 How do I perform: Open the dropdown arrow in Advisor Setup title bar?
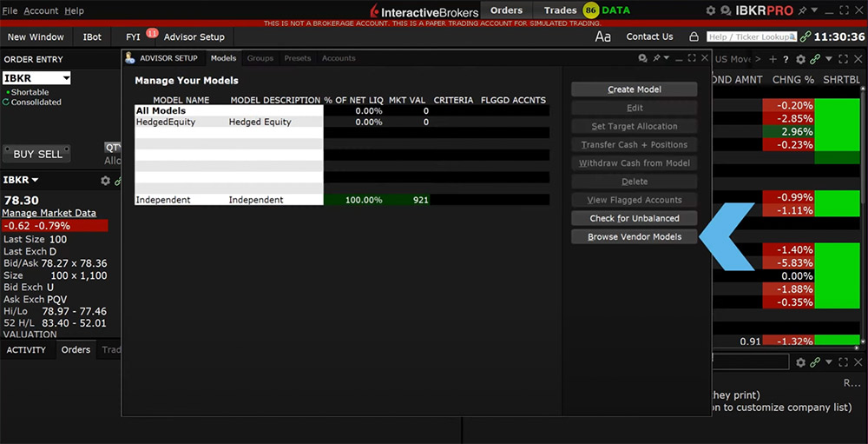click(x=668, y=58)
